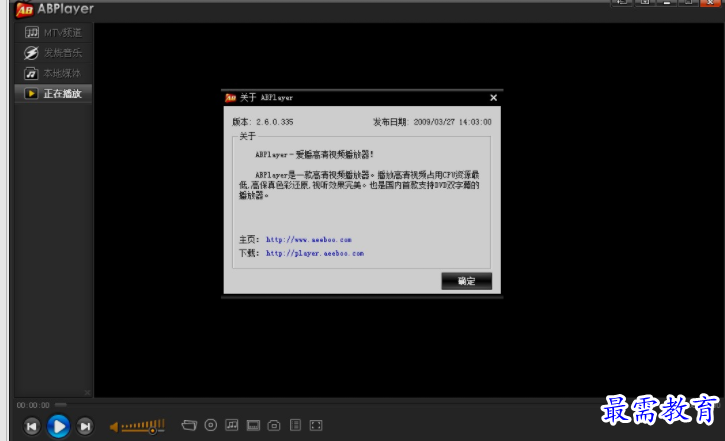Click the Play button
The height and width of the screenshot is (441, 725).
point(58,426)
